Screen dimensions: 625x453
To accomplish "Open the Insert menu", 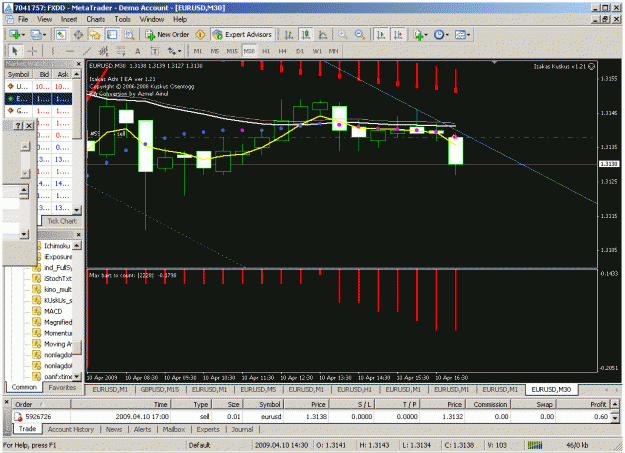I will point(69,19).
